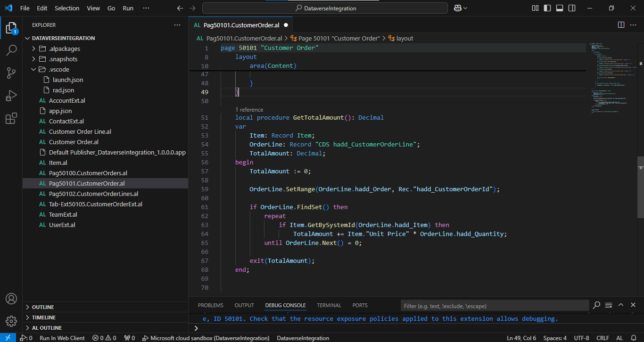The width and height of the screenshot is (644, 342).
Task: Collapse the .vscode folder
Action: (x=59, y=69)
